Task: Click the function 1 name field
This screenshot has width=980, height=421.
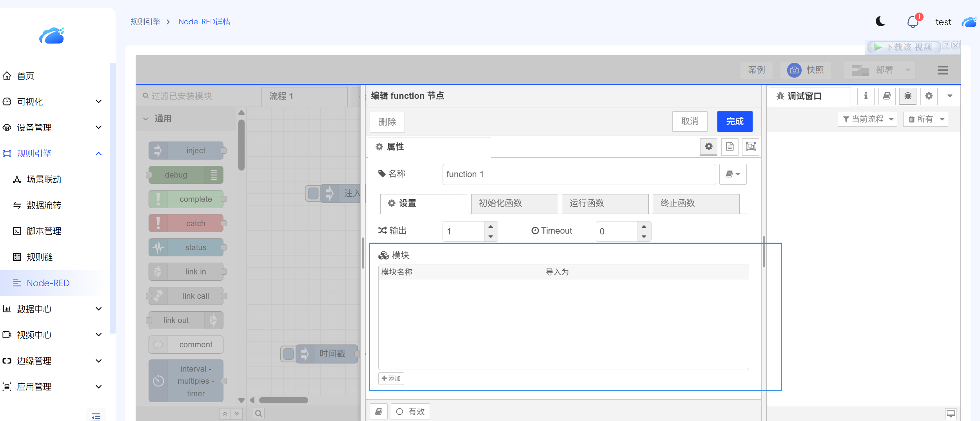Action: coord(579,174)
